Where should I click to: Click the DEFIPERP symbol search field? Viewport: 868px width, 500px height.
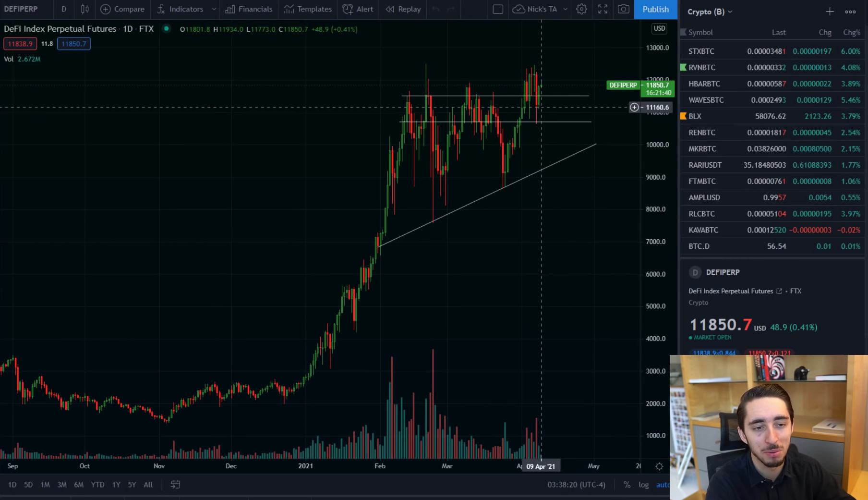tap(21, 9)
